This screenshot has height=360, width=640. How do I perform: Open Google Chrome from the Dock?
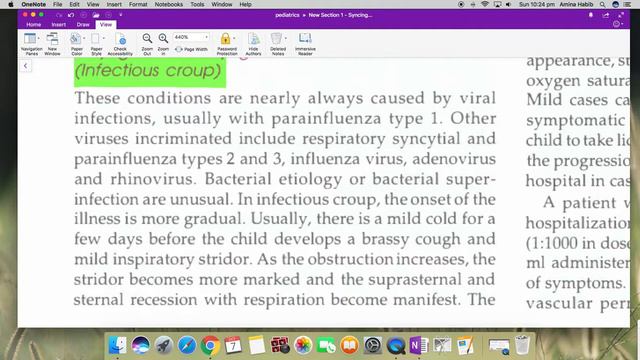click(x=210, y=345)
